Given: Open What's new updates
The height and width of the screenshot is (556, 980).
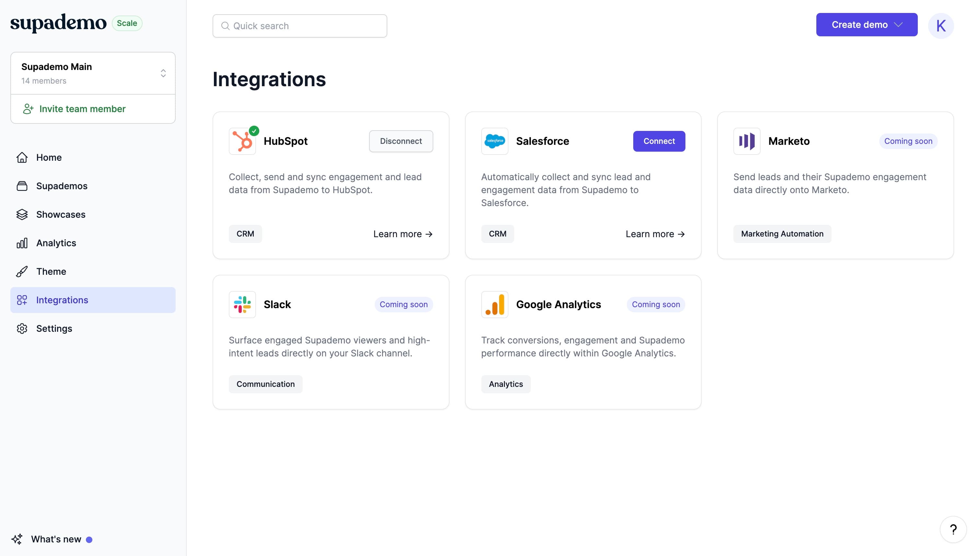Looking at the screenshot, I should pyautogui.click(x=56, y=539).
